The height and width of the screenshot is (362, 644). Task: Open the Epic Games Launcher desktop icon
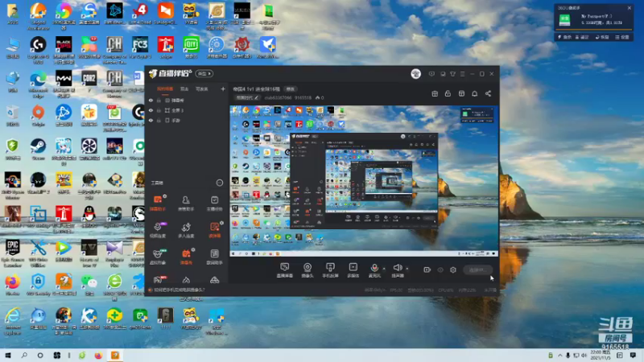(13, 252)
